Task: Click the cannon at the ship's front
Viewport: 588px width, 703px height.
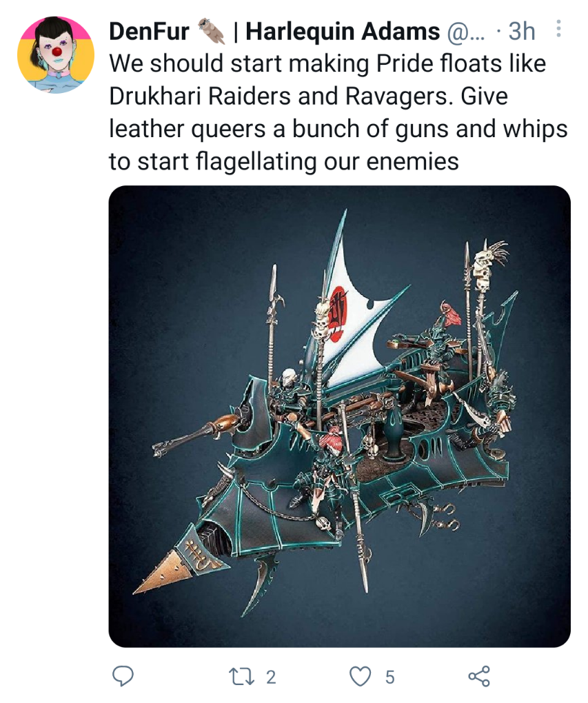Action: pyautogui.click(x=196, y=434)
